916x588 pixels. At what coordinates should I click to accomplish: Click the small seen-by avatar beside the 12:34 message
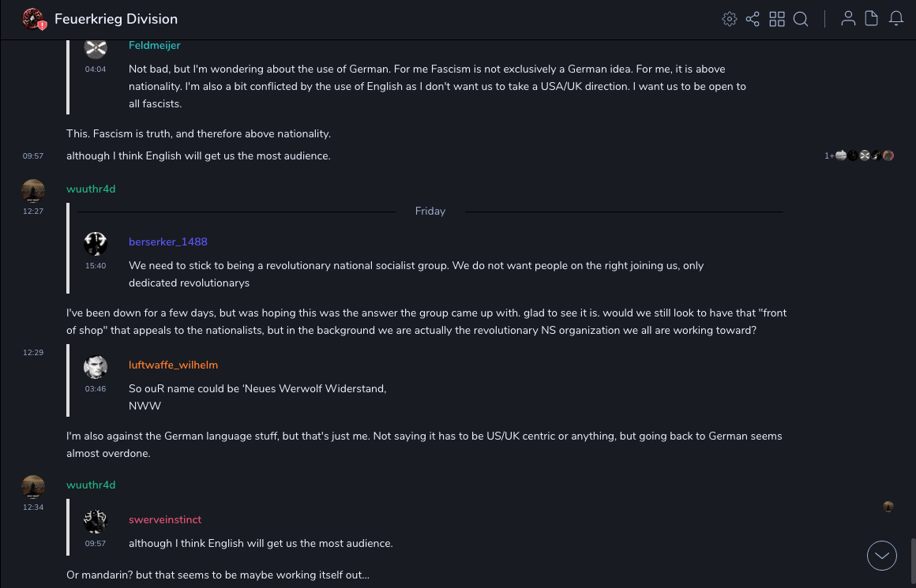[888, 507]
